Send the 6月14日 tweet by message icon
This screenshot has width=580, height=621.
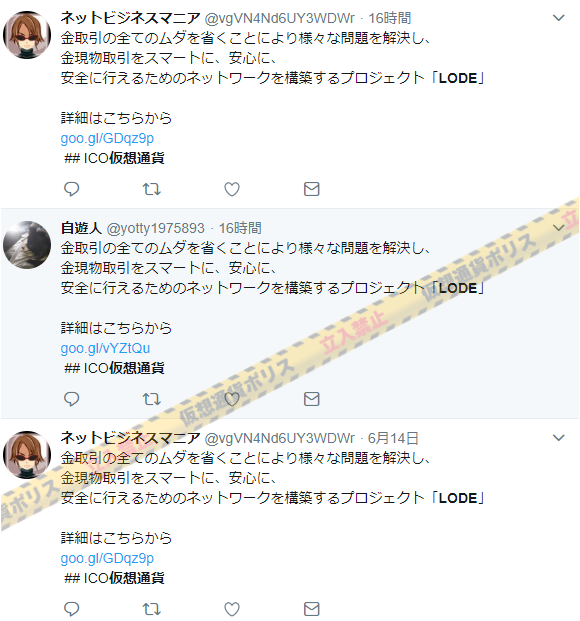[312, 609]
